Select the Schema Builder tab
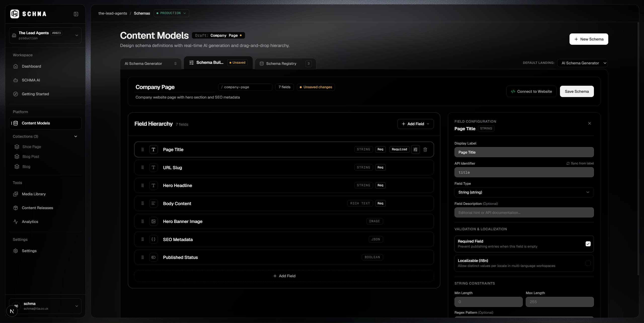The width and height of the screenshot is (644, 323). [x=218, y=63]
